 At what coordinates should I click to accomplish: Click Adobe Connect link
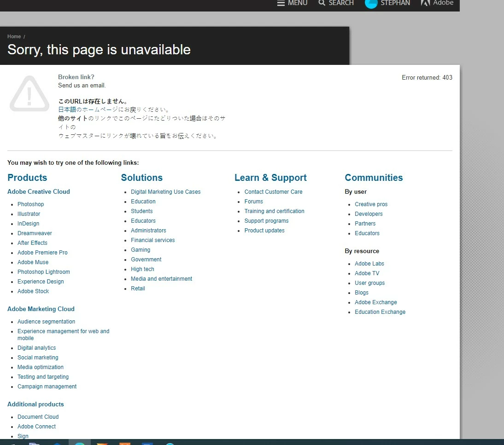[37, 427]
